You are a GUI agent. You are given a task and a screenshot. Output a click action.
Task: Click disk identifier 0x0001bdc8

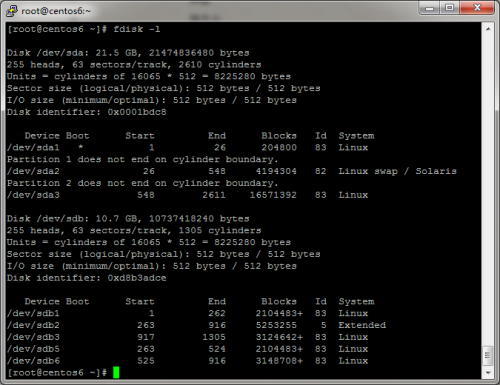click(x=137, y=112)
